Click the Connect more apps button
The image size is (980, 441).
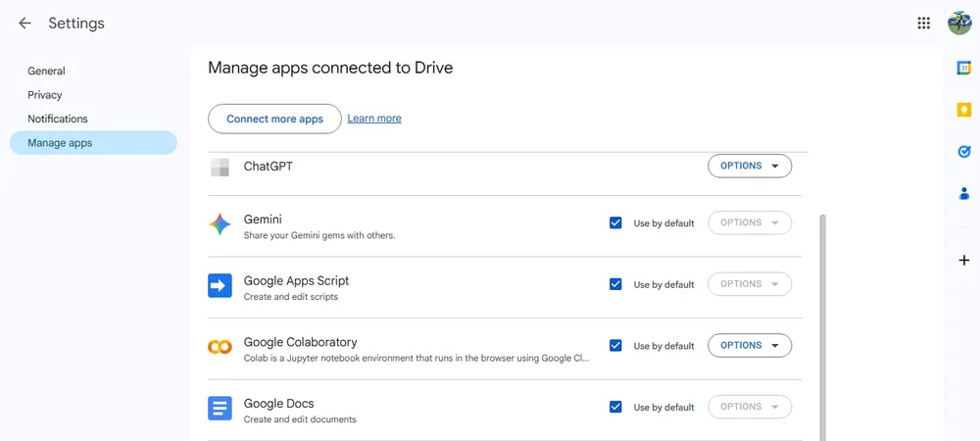274,119
